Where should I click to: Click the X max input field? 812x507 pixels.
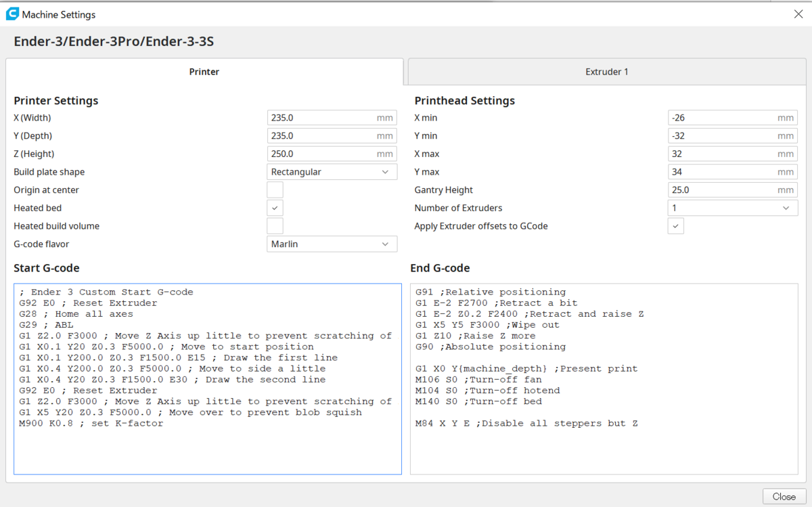click(x=732, y=154)
